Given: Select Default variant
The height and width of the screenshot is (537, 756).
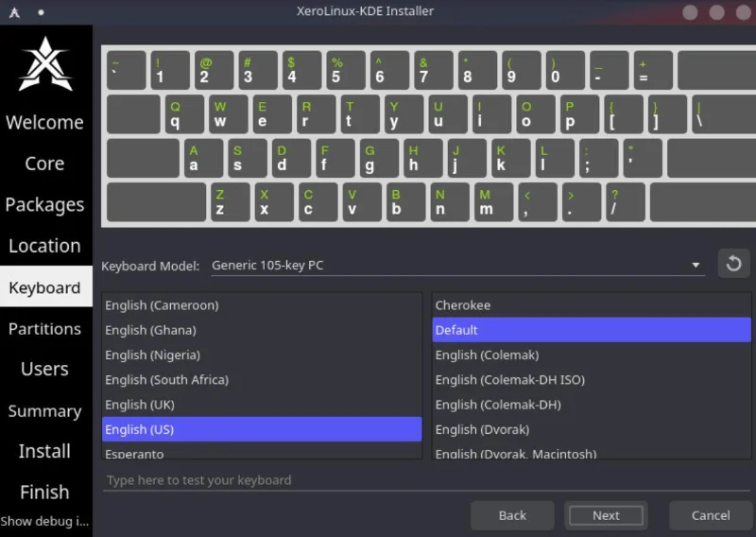Looking at the screenshot, I should (592, 330).
